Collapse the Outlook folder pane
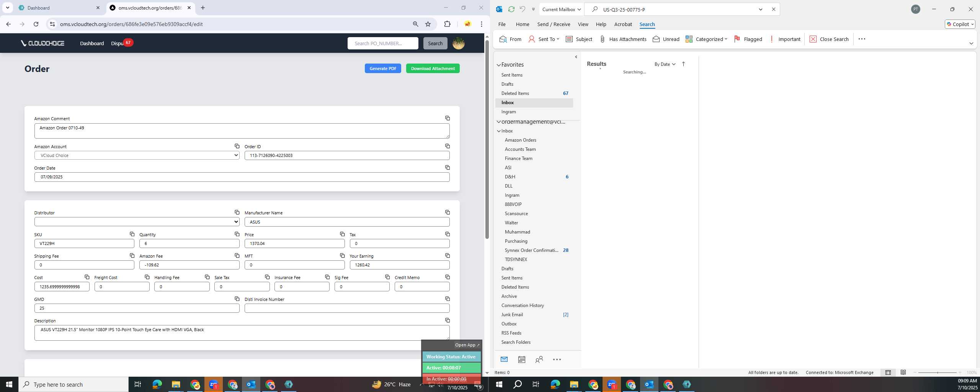The image size is (980, 392). 576,57
